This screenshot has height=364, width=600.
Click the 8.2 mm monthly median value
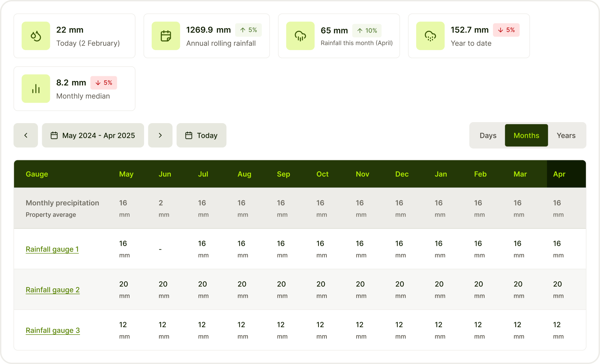point(71,83)
